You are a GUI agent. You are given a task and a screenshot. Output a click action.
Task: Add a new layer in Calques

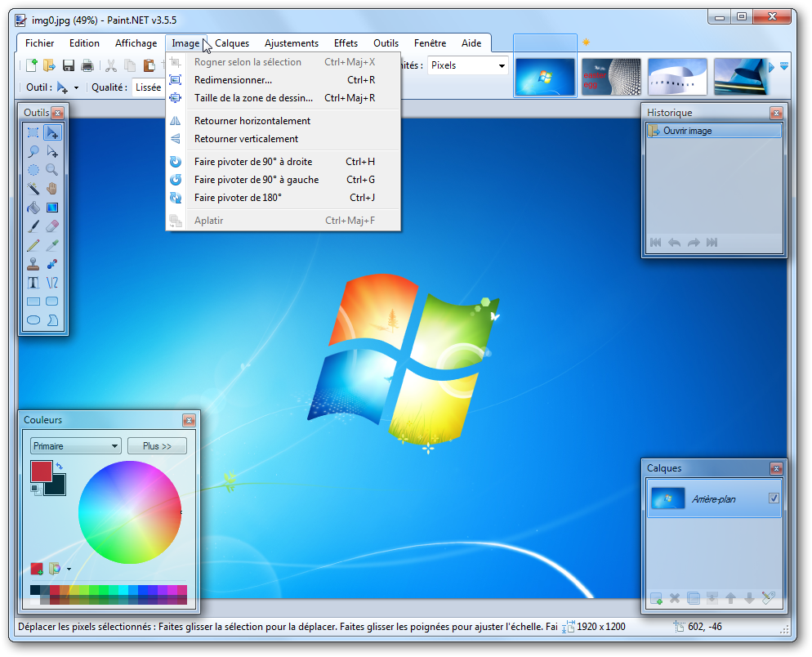pyautogui.click(x=656, y=598)
